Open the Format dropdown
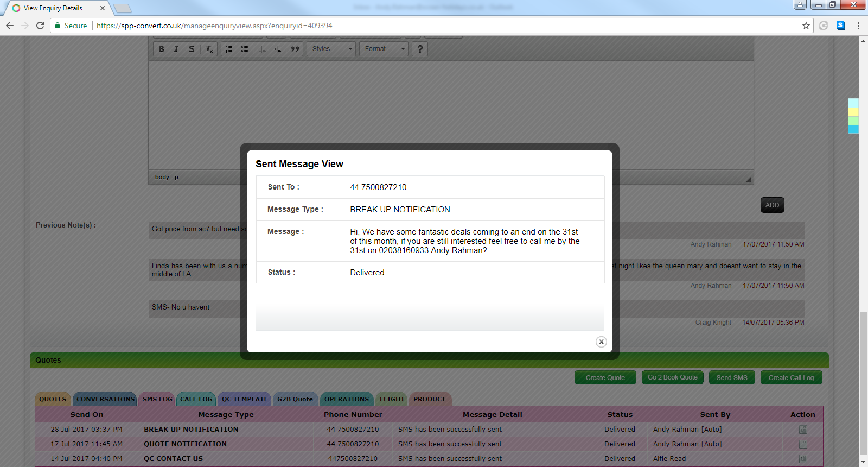This screenshot has width=868, height=467. click(x=384, y=49)
